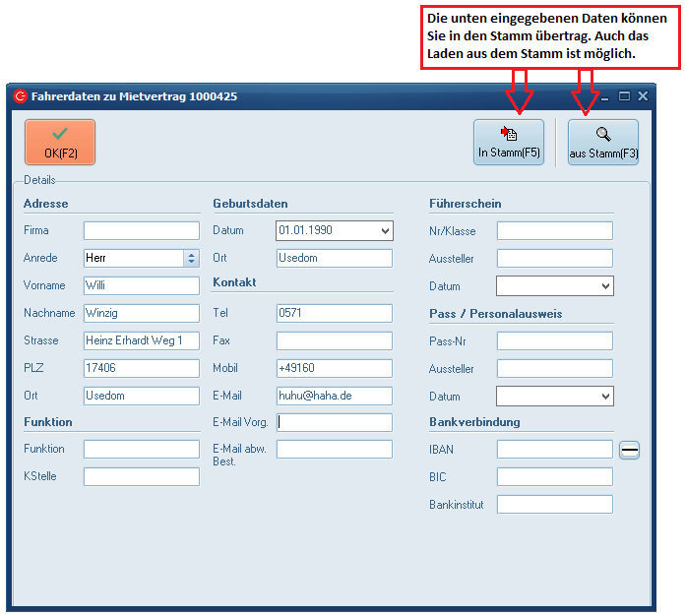Click the aus Stamm(F3) search icon button
Image resolution: width=686 pixels, height=616 pixels.
[603, 142]
